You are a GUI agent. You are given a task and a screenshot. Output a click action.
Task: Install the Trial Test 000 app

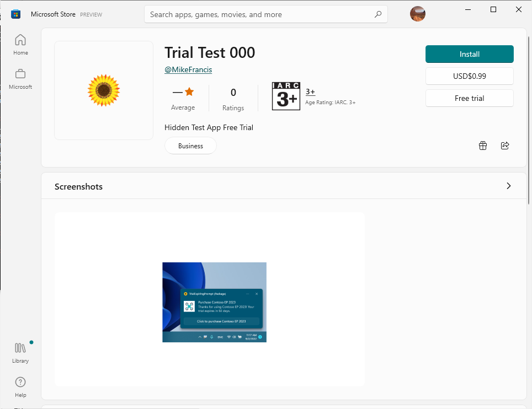point(469,54)
